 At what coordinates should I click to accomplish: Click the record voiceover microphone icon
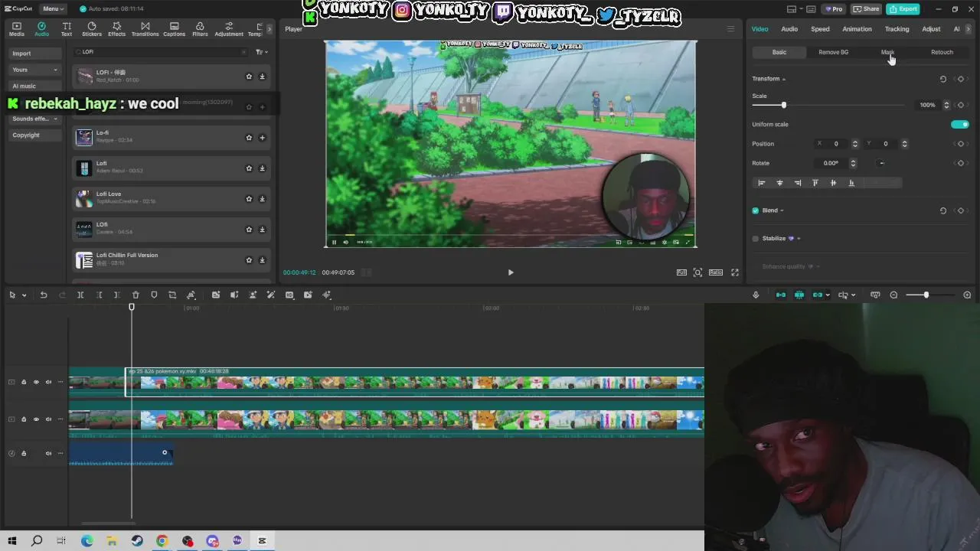click(x=756, y=295)
